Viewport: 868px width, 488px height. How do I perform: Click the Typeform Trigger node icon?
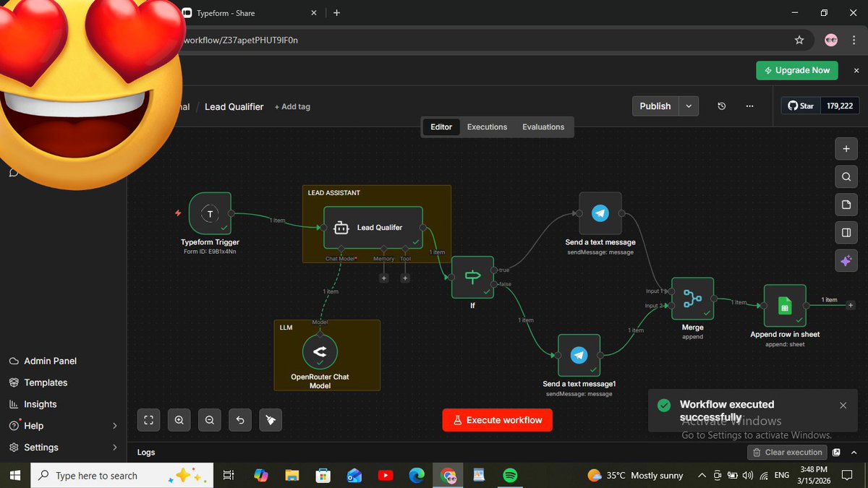point(210,213)
